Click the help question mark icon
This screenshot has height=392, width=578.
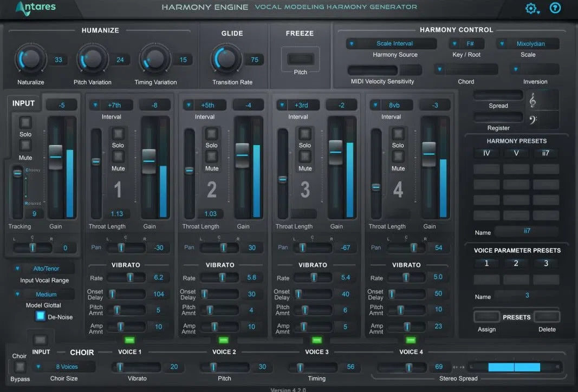coord(555,8)
